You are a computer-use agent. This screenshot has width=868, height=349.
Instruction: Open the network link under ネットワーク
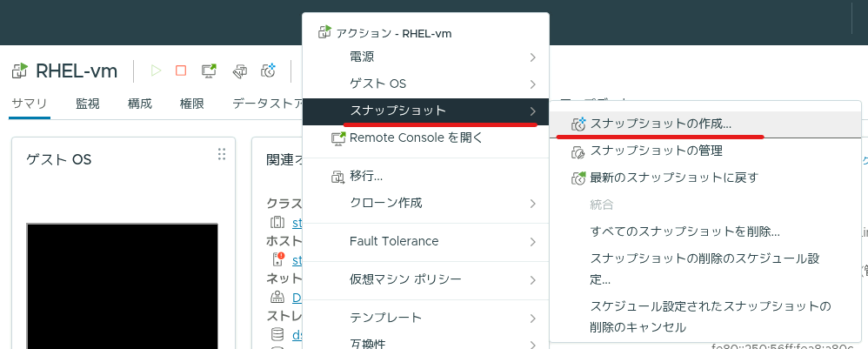click(x=297, y=298)
